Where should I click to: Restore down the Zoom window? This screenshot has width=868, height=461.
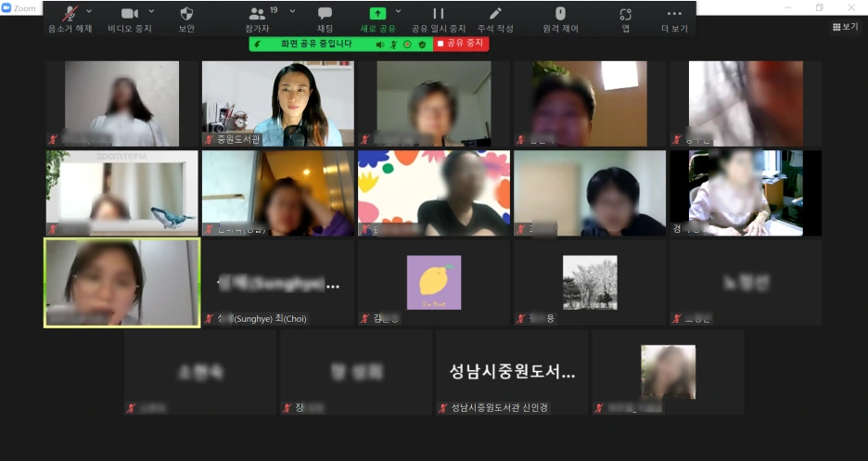click(820, 7)
